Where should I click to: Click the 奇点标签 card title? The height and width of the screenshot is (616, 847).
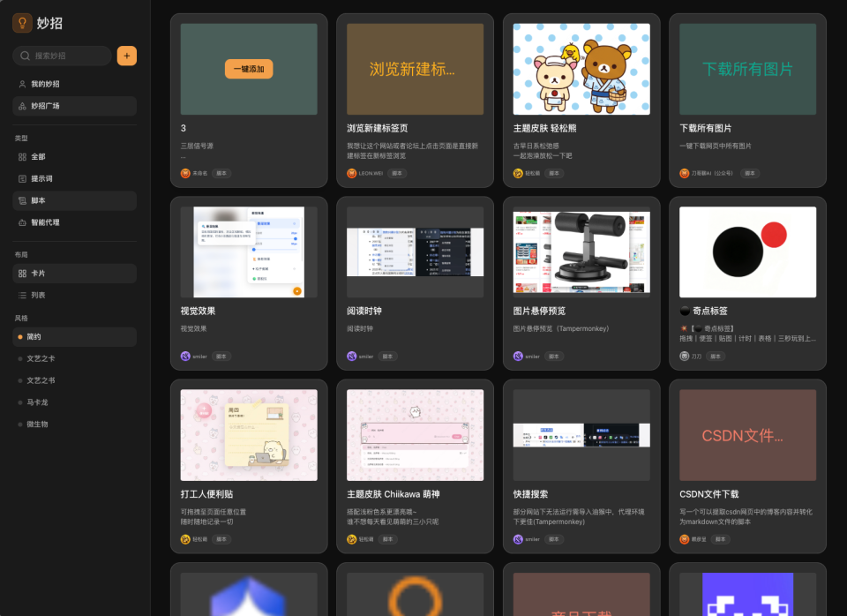[704, 311]
